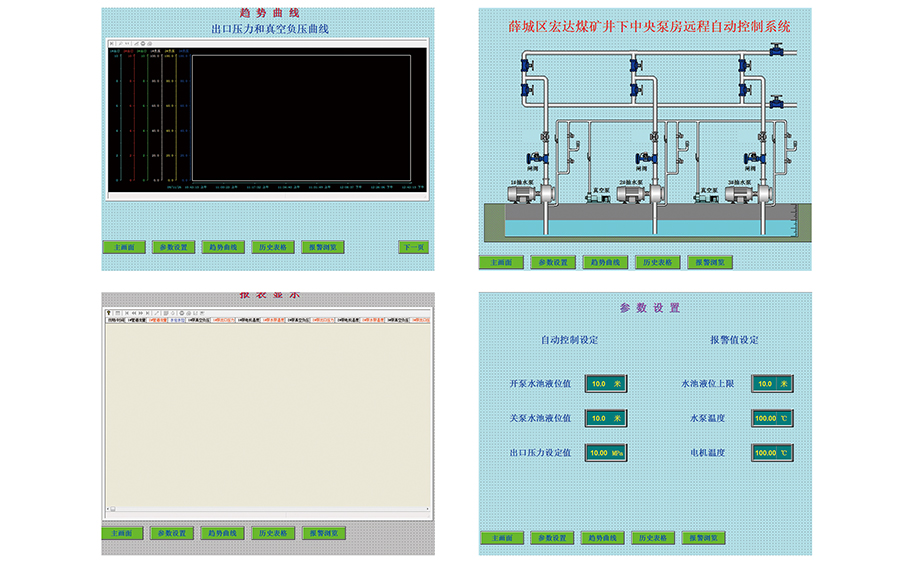Select the vacuum pump beside the 2# water pump
This screenshot has width=914, height=562.
(x=599, y=198)
